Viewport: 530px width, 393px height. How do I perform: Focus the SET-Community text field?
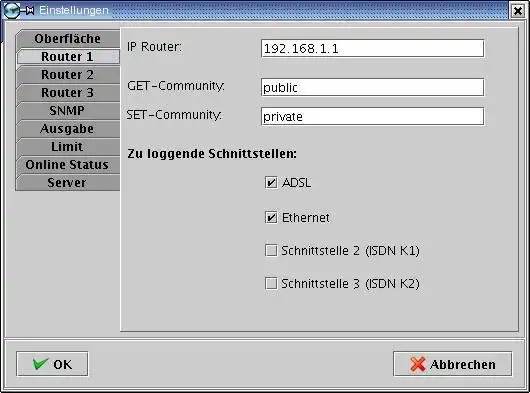click(x=372, y=117)
